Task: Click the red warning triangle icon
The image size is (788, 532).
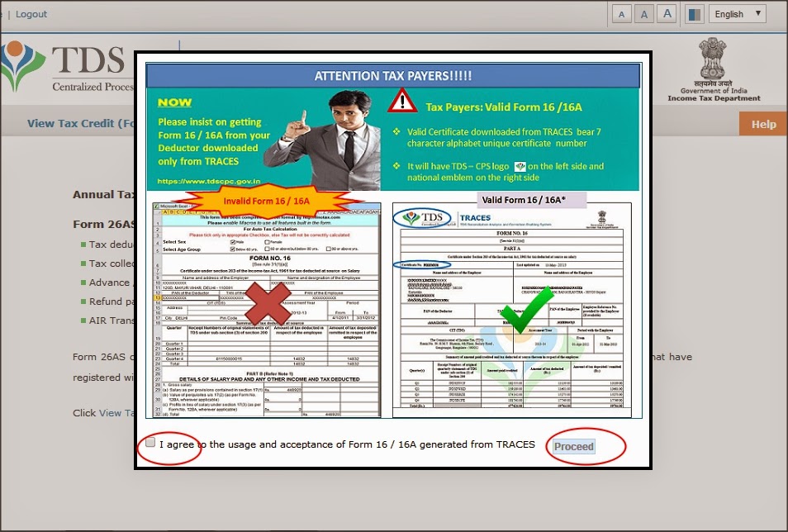Action: click(x=402, y=101)
